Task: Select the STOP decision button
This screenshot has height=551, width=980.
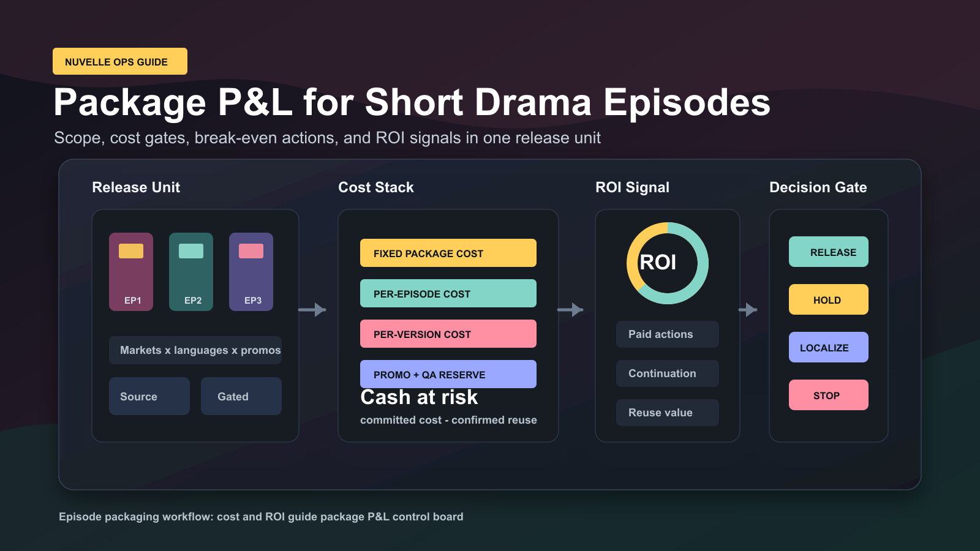Action: coord(829,395)
